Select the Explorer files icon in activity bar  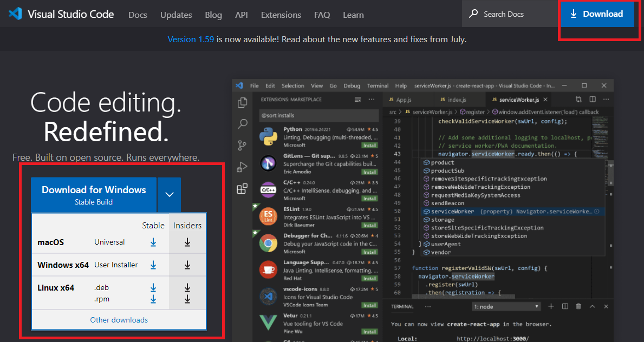point(242,102)
